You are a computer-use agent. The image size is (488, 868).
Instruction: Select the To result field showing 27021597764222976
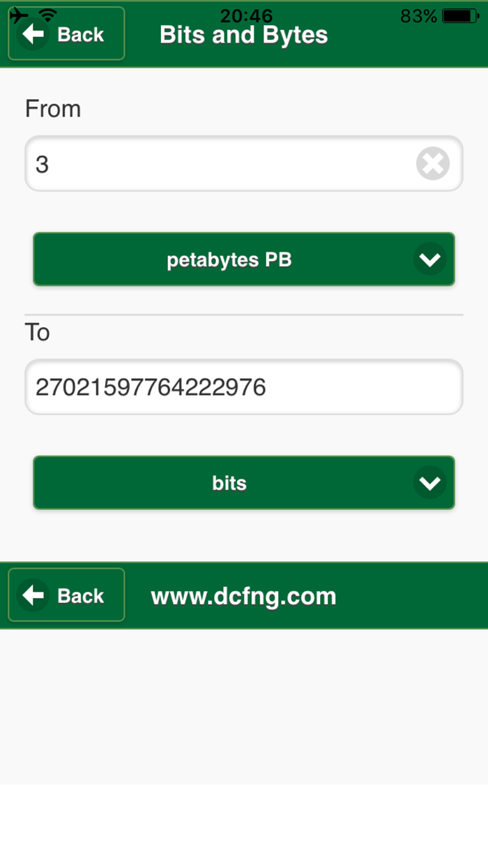pos(244,387)
